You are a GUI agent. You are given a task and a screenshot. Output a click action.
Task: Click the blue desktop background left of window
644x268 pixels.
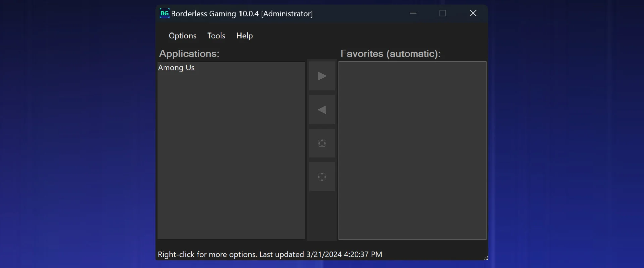[x=77, y=134]
